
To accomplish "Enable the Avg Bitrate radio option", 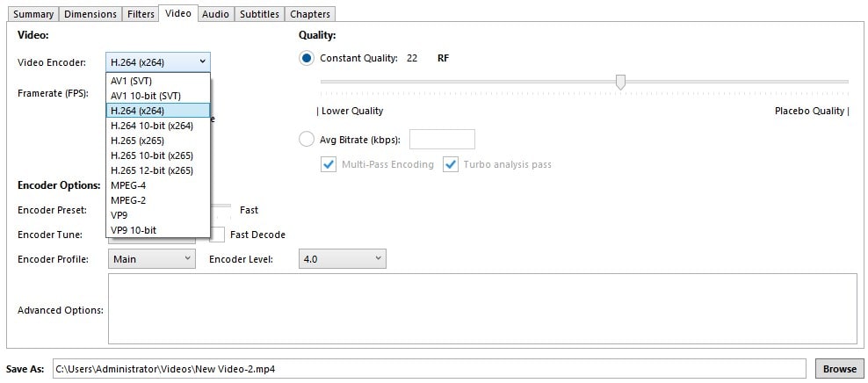I will [x=307, y=139].
